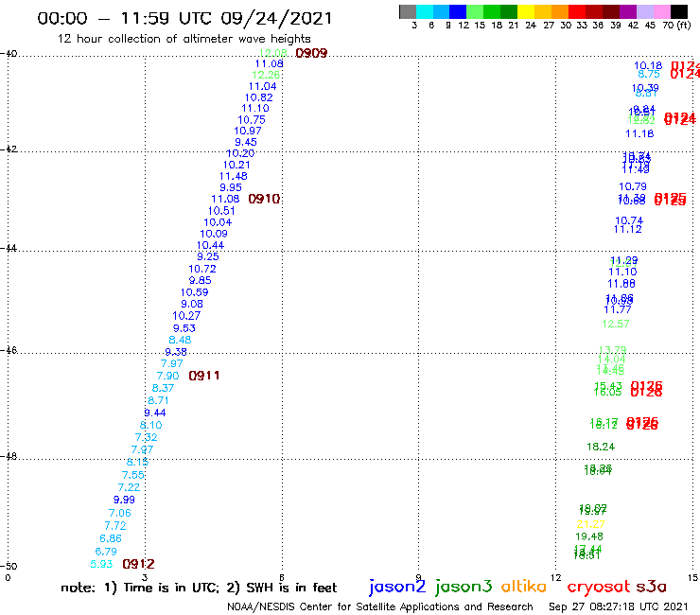Screen dimensions: 700x615
Task: Click the bright red swatch in the legend
Action: [577, 11]
